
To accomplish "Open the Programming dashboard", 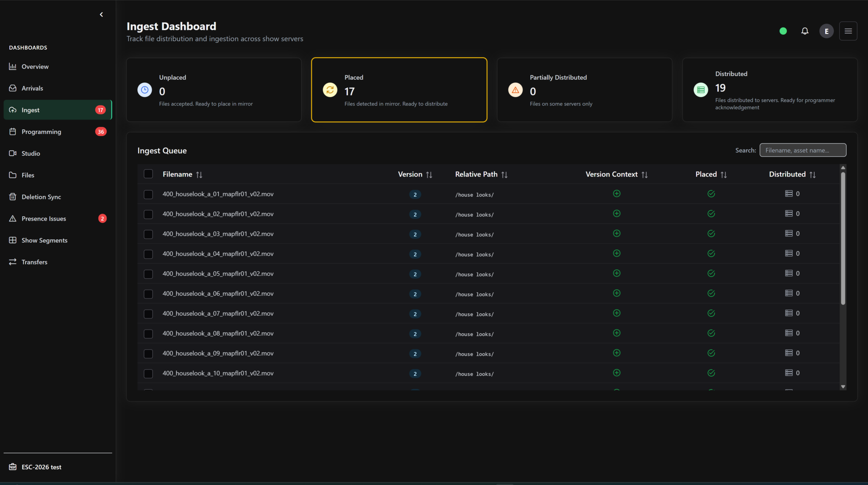I will 58,132.
